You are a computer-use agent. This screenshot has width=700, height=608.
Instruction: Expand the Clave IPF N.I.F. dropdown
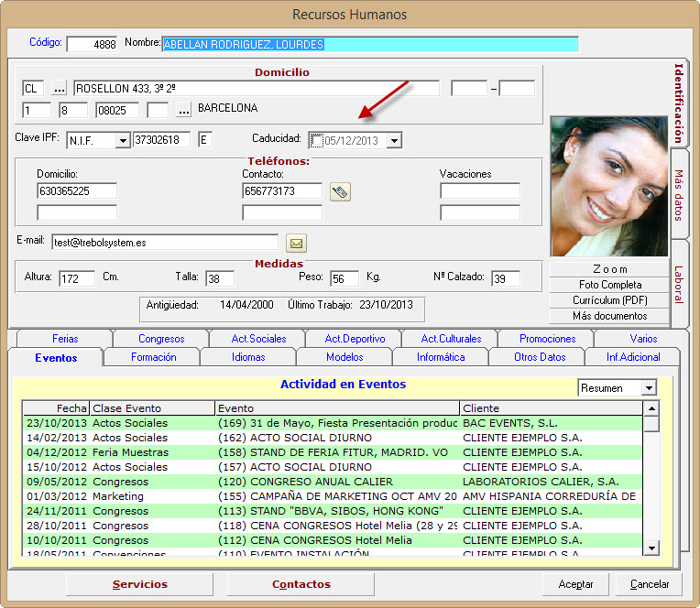point(123,140)
